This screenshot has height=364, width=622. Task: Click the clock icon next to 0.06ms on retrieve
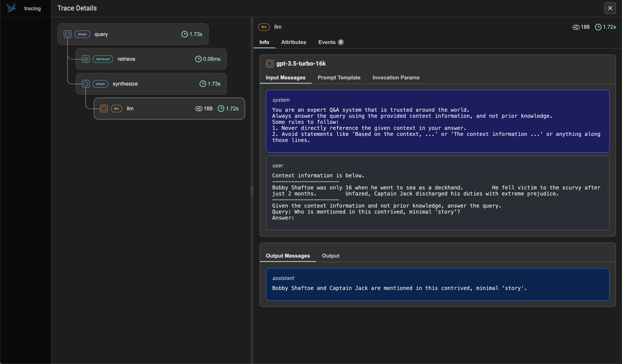198,59
